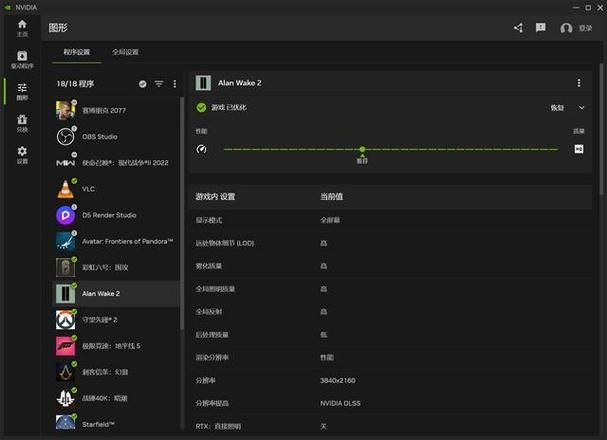Select the Cyberpunk 2077 program entry
607x440 pixels.
tap(116, 110)
